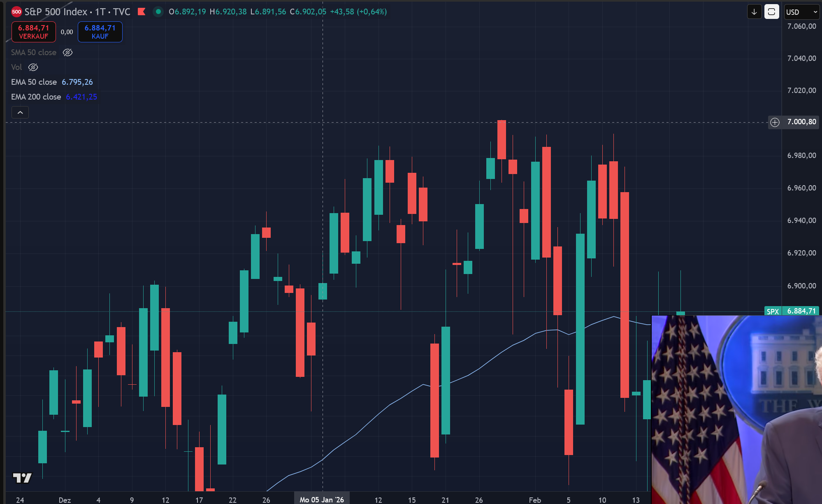The width and height of the screenshot is (822, 504).
Task: Click the red flag icon beside TVC
Action: [142, 12]
